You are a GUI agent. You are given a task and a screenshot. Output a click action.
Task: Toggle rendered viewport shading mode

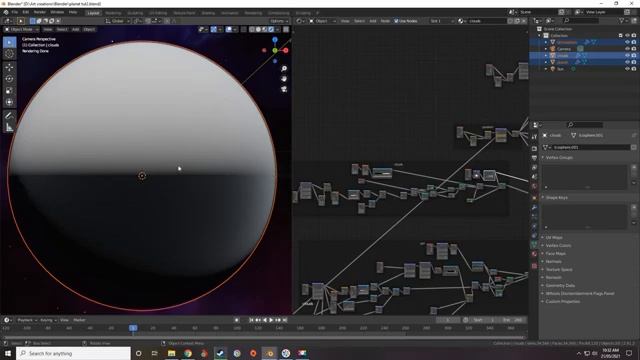click(271, 29)
